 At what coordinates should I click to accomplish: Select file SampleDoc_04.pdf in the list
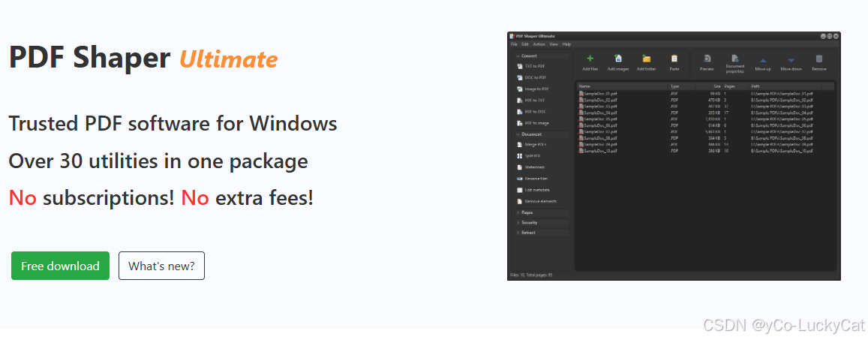click(x=597, y=113)
